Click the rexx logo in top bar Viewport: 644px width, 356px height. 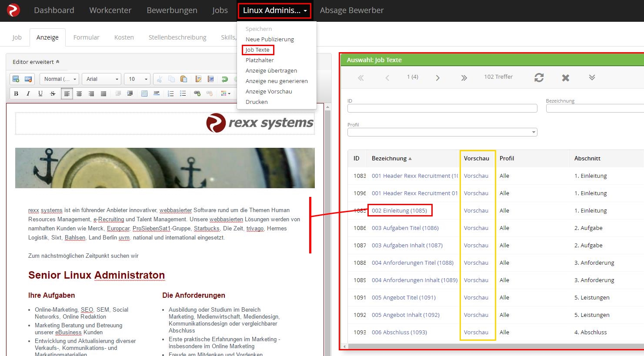point(13,10)
